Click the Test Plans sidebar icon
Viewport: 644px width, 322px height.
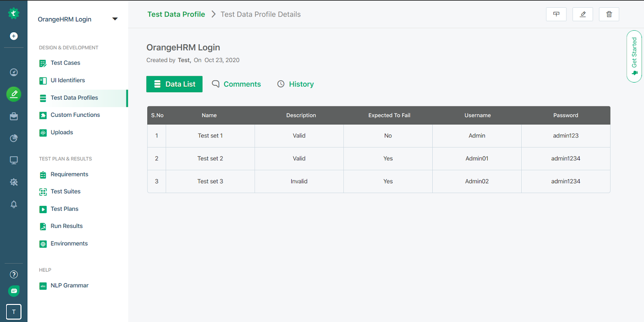(x=43, y=209)
